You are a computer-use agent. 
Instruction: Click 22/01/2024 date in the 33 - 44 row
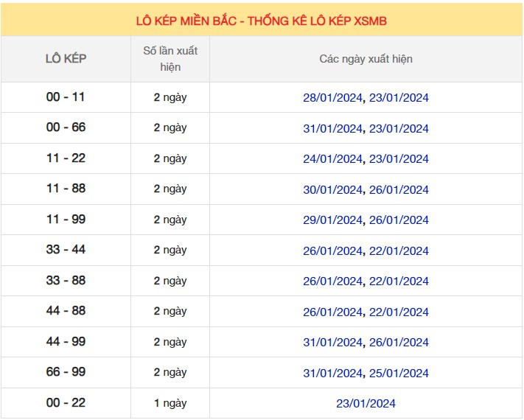click(399, 251)
